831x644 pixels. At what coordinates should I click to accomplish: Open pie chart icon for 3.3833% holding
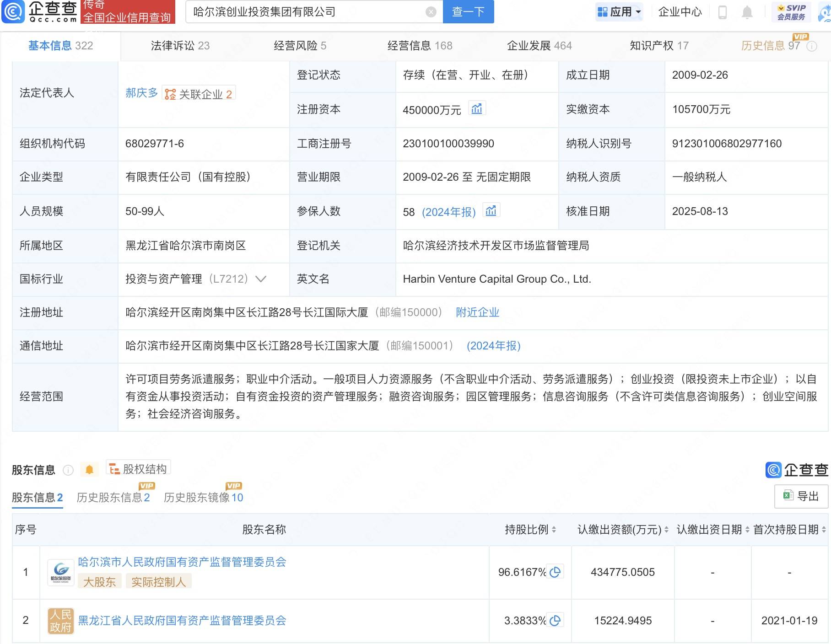555,620
